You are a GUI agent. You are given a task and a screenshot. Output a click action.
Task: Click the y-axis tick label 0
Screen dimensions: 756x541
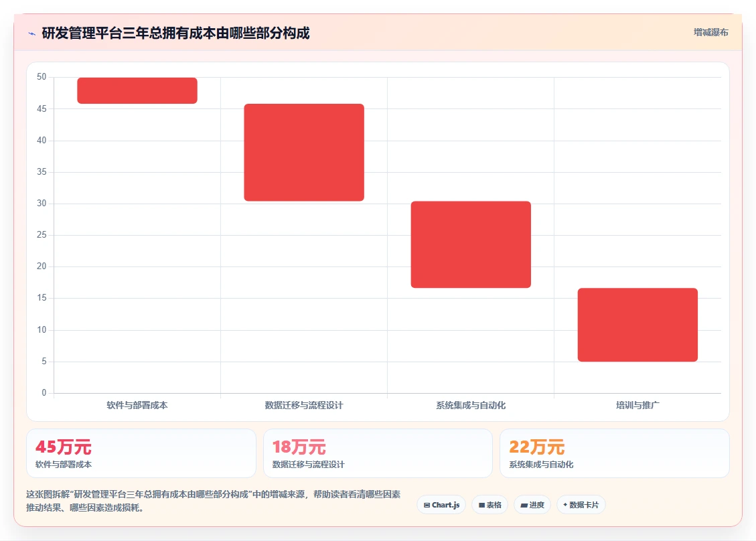point(44,392)
